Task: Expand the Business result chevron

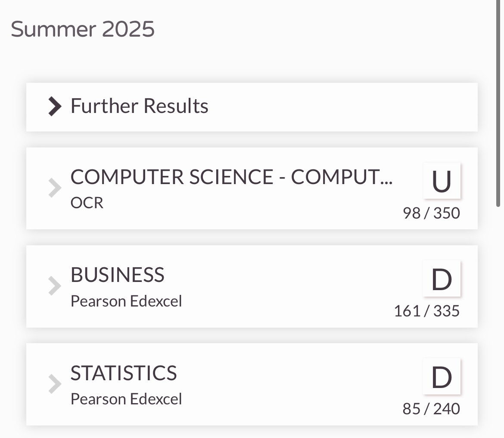Action: [x=55, y=285]
